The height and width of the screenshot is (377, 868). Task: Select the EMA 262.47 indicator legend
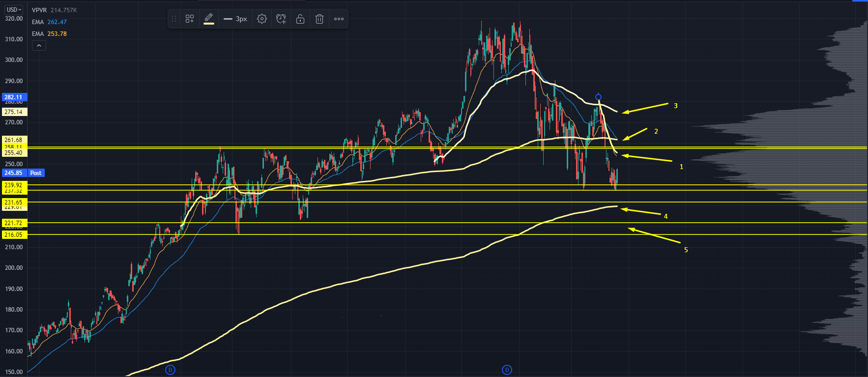(49, 22)
